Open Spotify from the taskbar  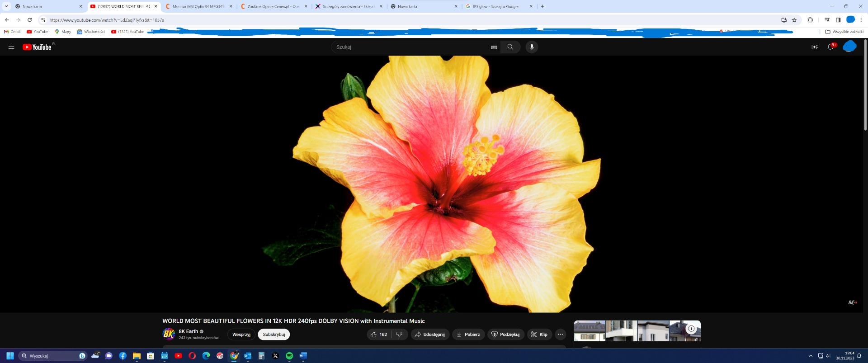point(289,356)
